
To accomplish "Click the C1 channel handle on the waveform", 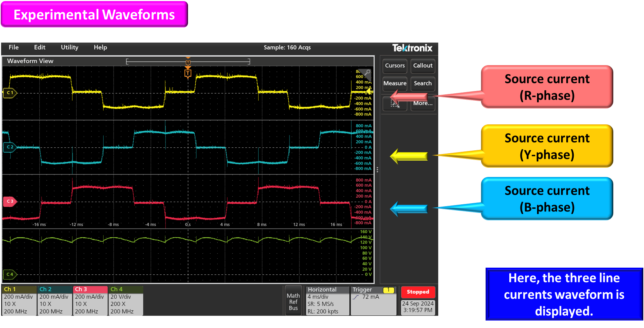I will click(10, 93).
